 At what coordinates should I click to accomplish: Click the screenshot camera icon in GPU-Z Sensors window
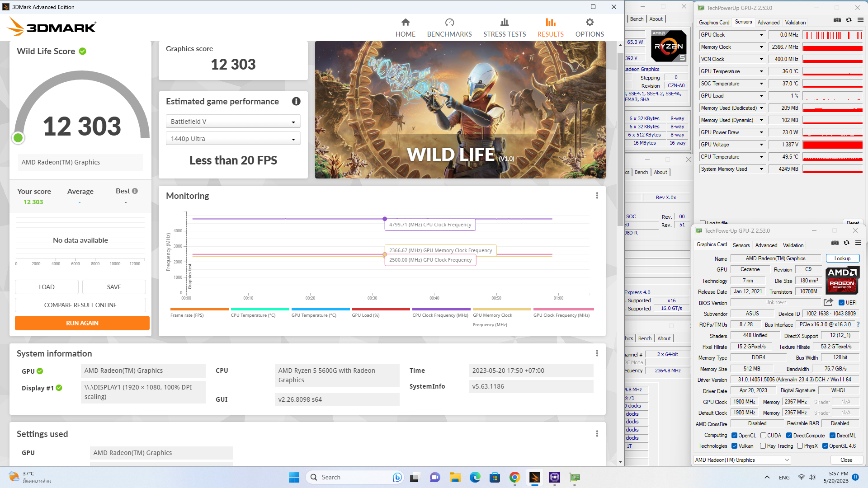[837, 20]
